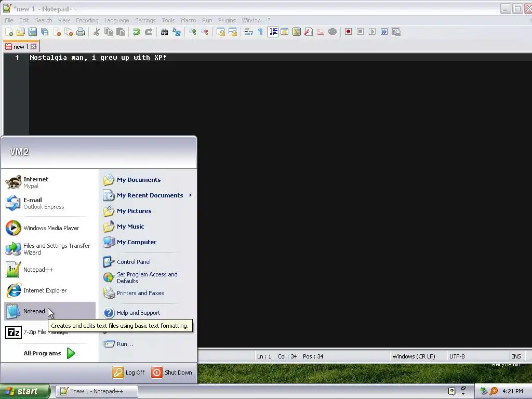This screenshot has height=399, width=532.
Task: Cut selection with the scissors icon
Action: click(x=97, y=32)
